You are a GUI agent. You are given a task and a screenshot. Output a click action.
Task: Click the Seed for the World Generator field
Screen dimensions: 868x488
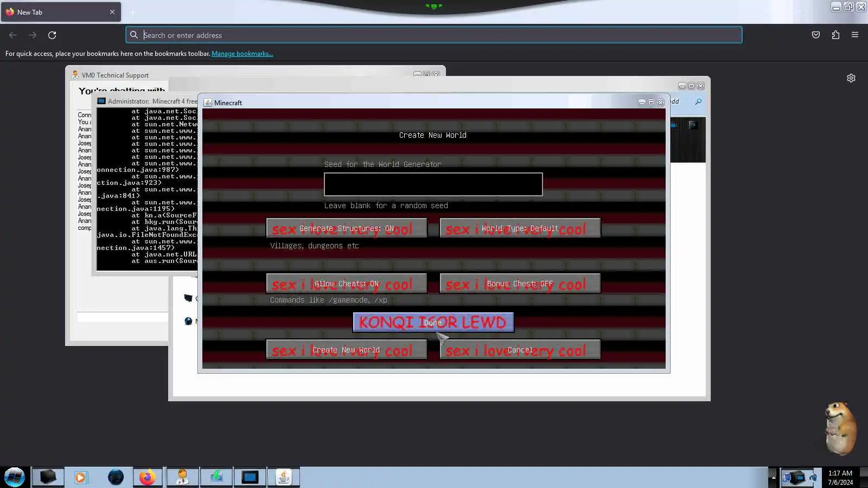[x=433, y=184]
